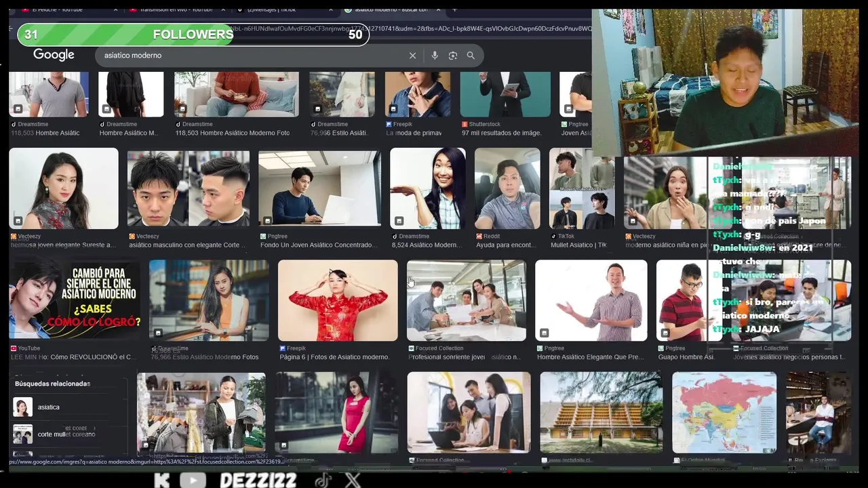Click 'Fondo Un Joven Asiático Concentrado' caption
Screen dimensions: 868x488
(x=318, y=245)
